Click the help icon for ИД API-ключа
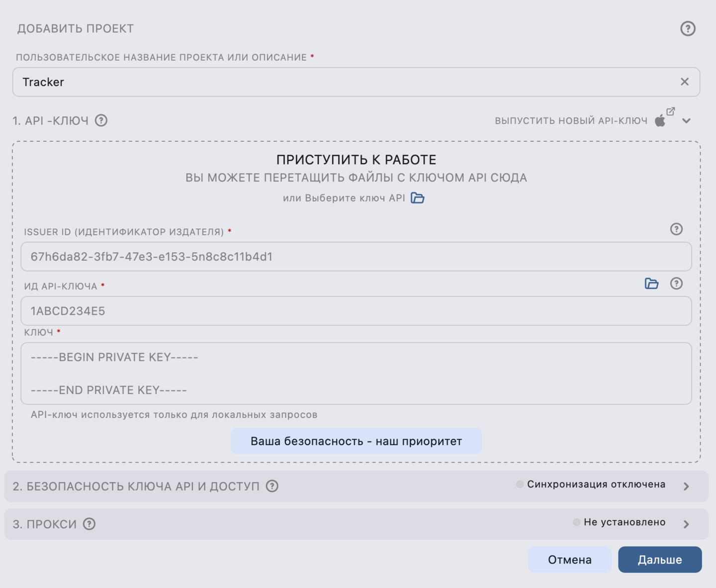716x588 pixels. (x=676, y=284)
